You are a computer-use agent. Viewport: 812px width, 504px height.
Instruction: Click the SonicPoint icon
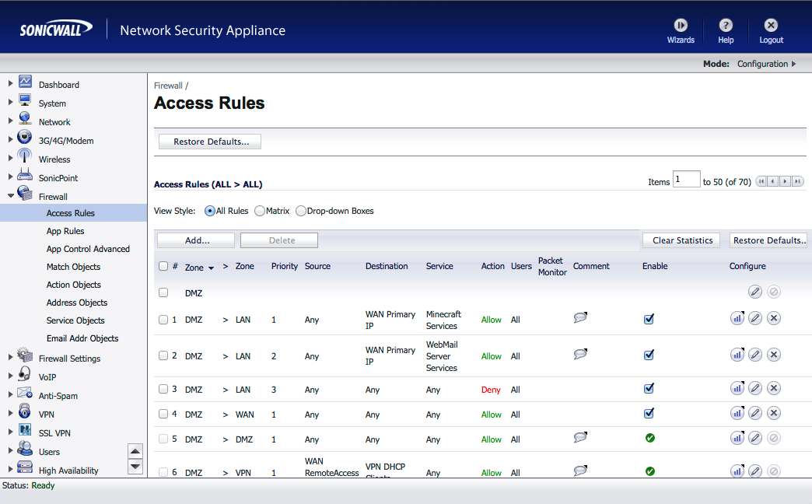(25, 174)
